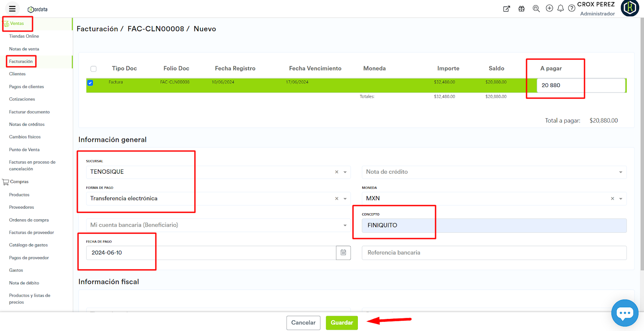Open Pagos de clientes in sidebar
644x331 pixels.
27,86
